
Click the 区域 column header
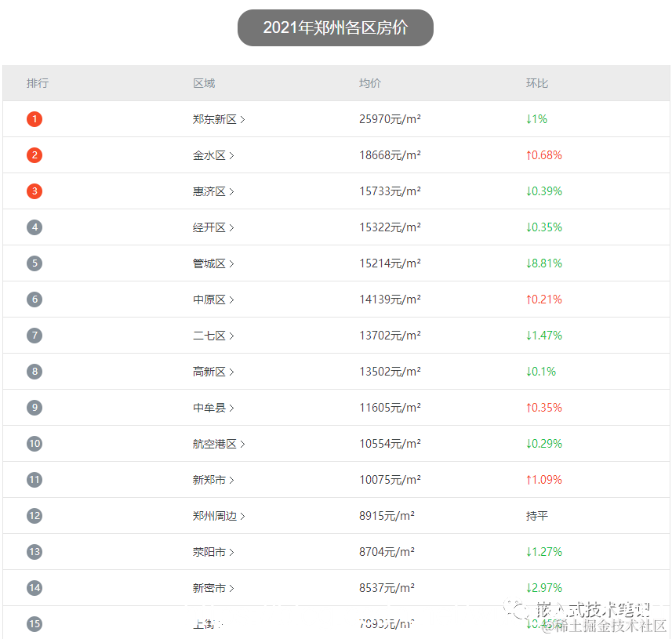point(204,83)
